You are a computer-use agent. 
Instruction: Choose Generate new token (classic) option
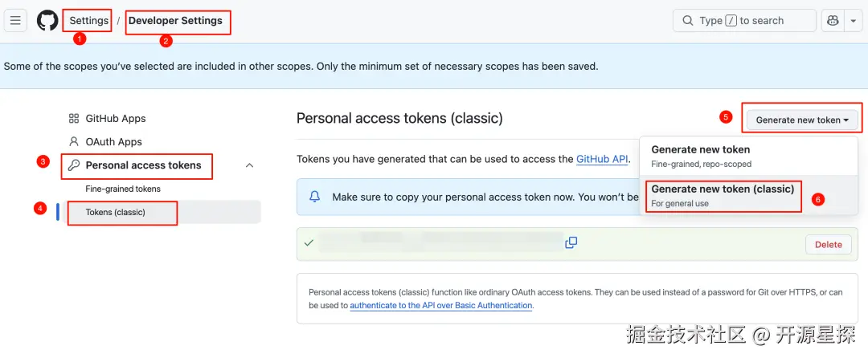(x=723, y=195)
